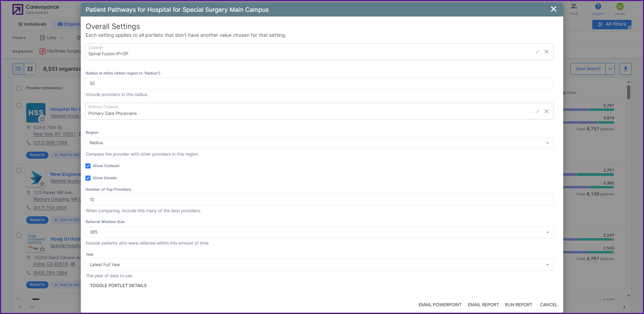Open the Support help icon
The width and height of the screenshot is (644, 314).
598,9
